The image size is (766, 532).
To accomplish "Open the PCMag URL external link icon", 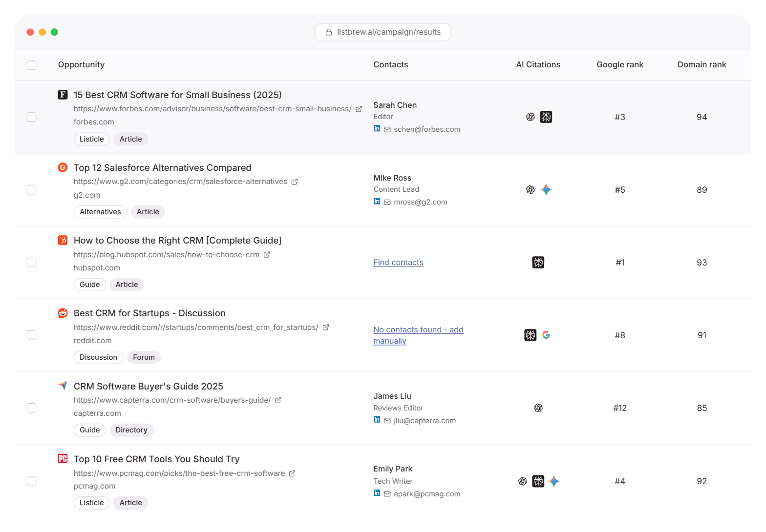I will tap(292, 473).
